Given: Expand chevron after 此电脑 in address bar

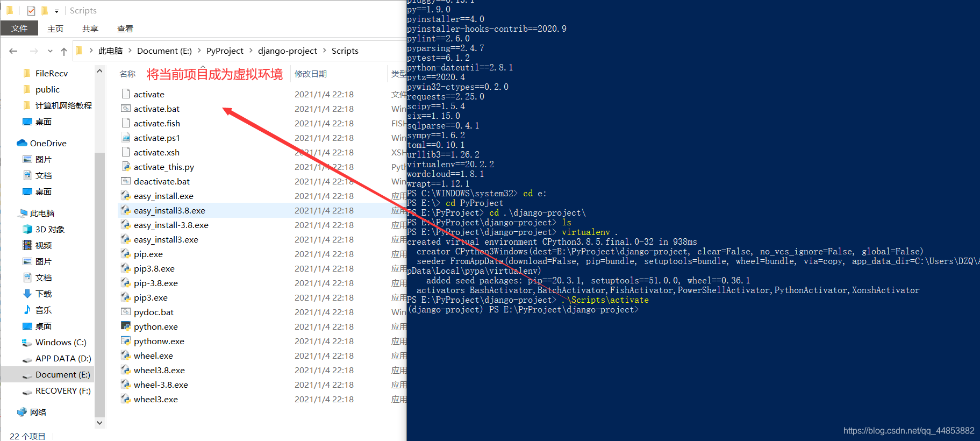Looking at the screenshot, I should pos(130,51).
